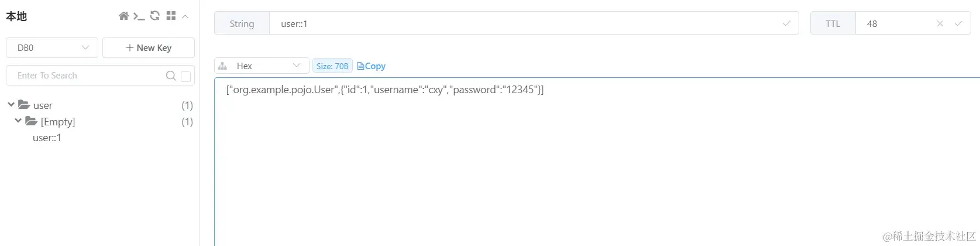Collapse the [Empty] folder
This screenshot has height=246, width=980.
(18, 121)
